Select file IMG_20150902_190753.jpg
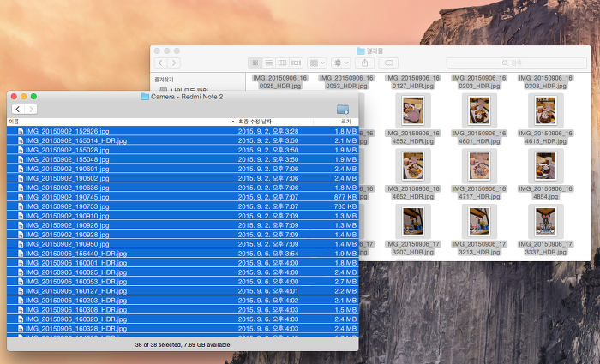Screen dimensions: 600x364 click(183, 206)
